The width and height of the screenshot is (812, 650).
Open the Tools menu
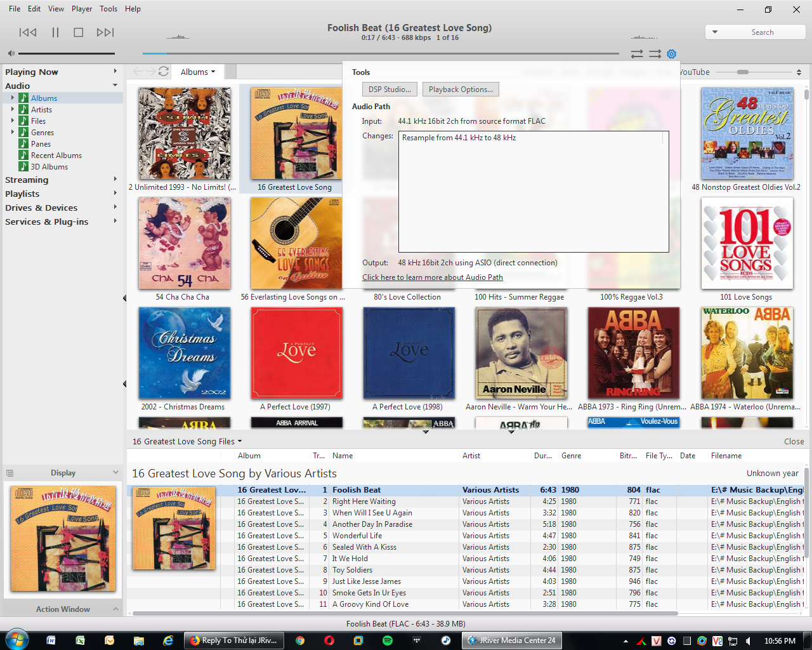[x=108, y=9]
